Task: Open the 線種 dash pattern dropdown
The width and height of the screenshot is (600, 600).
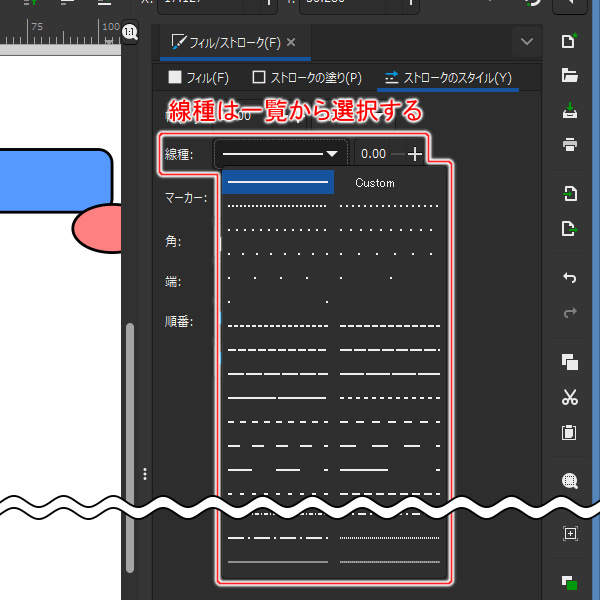Action: pyautogui.click(x=280, y=154)
